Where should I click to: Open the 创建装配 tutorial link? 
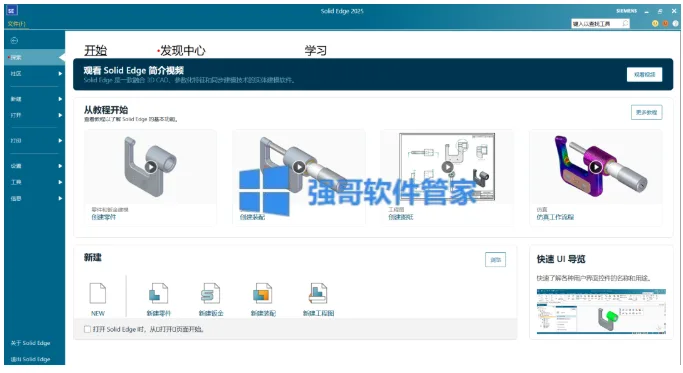pyautogui.click(x=252, y=217)
